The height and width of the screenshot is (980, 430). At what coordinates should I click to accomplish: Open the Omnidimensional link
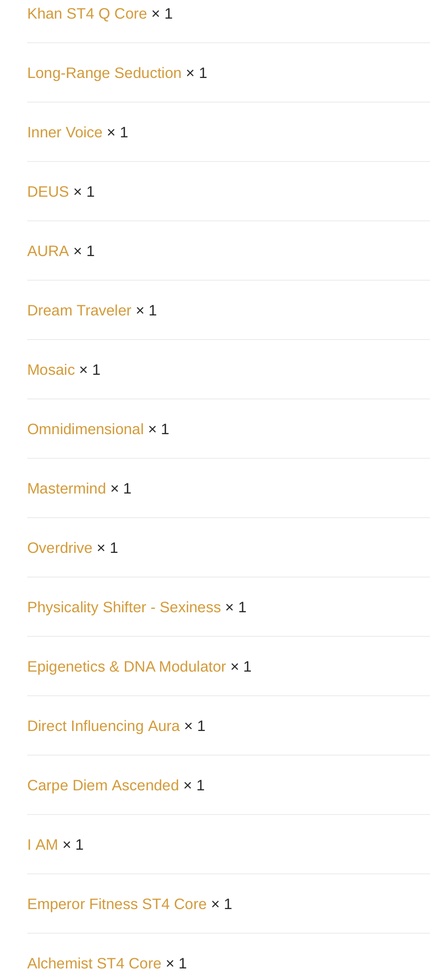[86, 429]
